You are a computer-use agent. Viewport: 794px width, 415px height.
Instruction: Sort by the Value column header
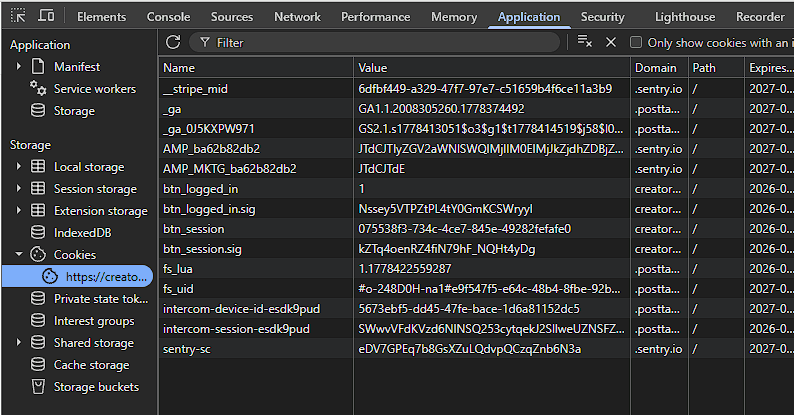pyautogui.click(x=492, y=67)
